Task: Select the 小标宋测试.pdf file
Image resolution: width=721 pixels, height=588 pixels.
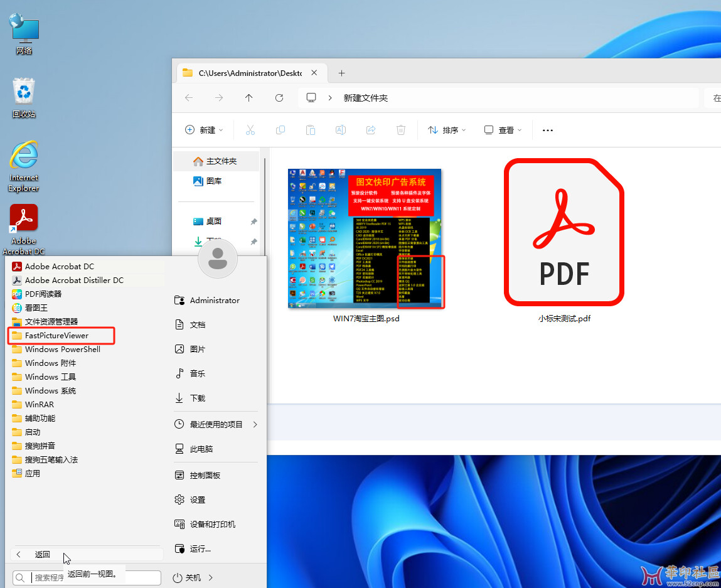Action: [564, 241]
